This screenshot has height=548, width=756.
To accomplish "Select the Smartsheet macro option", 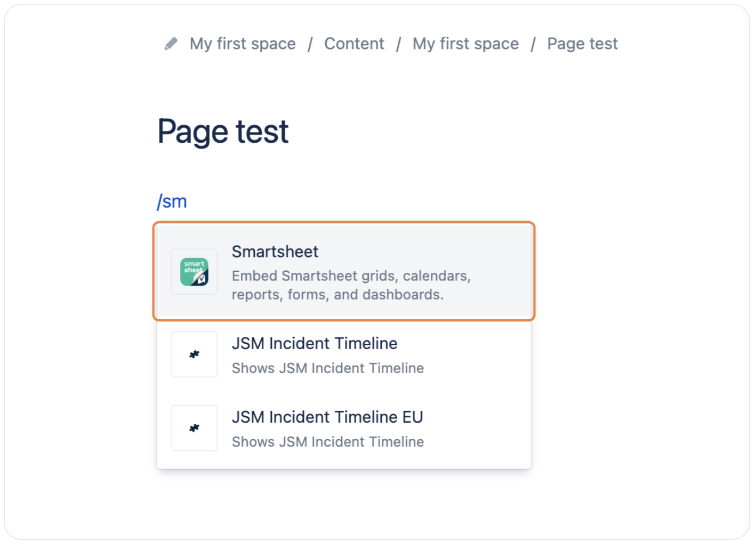I will (344, 271).
